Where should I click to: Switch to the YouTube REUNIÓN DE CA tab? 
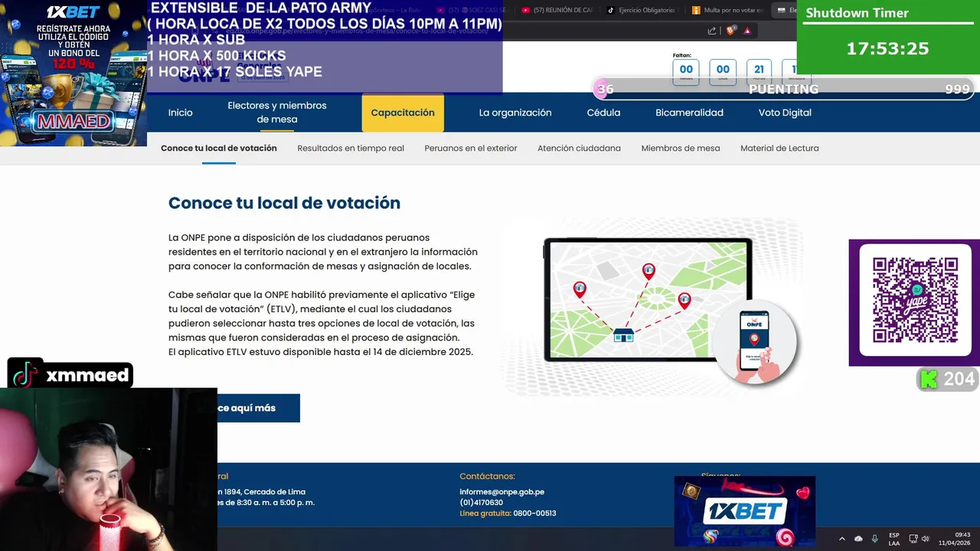coord(557,10)
